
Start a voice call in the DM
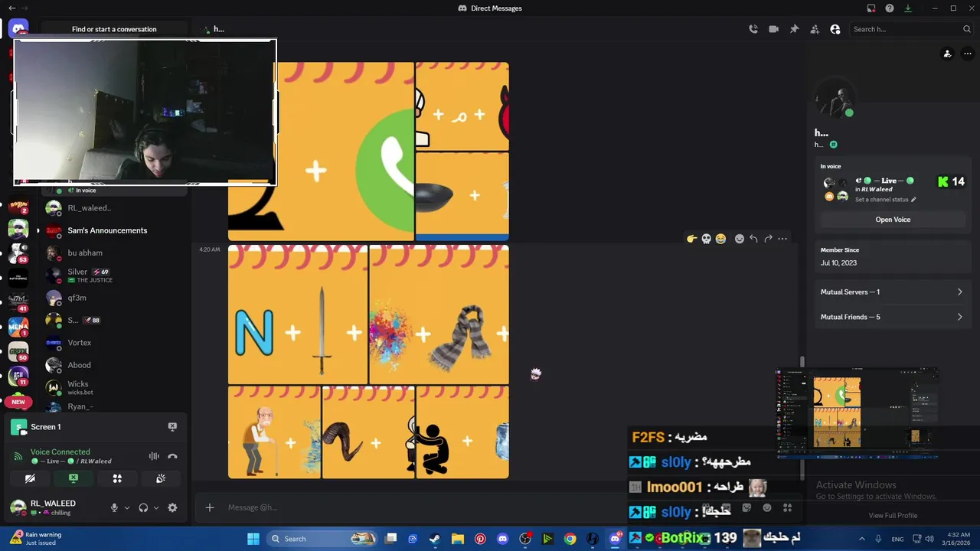pos(753,29)
